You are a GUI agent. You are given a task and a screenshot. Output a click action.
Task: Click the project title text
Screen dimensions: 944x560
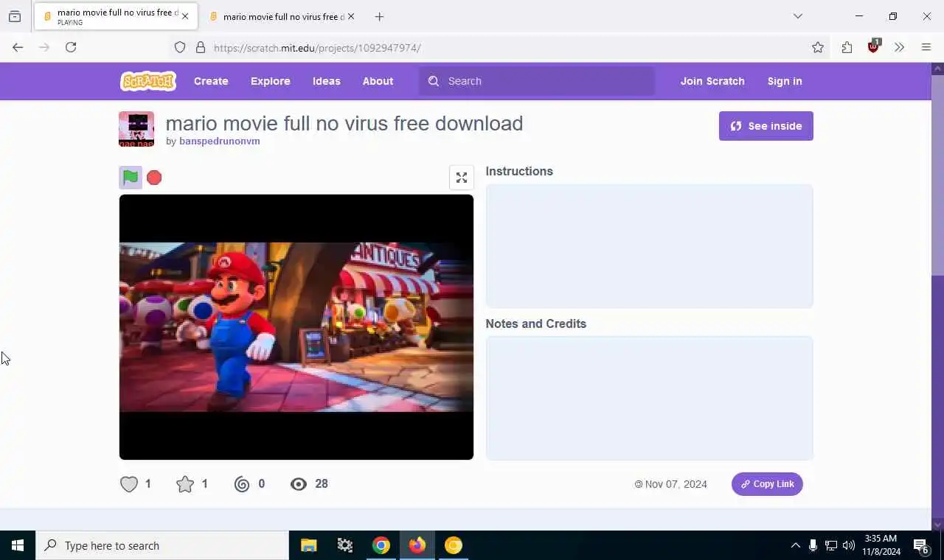tap(344, 123)
